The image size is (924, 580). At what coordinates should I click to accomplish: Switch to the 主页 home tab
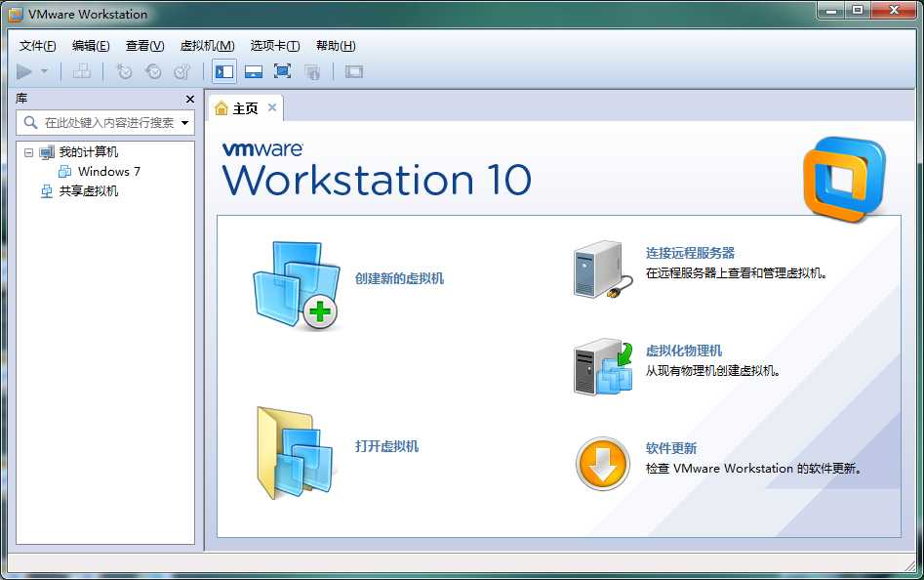pyautogui.click(x=245, y=108)
